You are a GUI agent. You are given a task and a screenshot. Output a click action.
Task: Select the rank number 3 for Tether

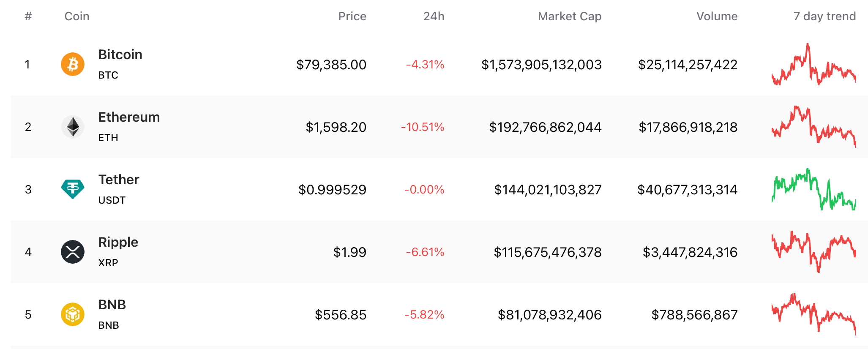29,189
